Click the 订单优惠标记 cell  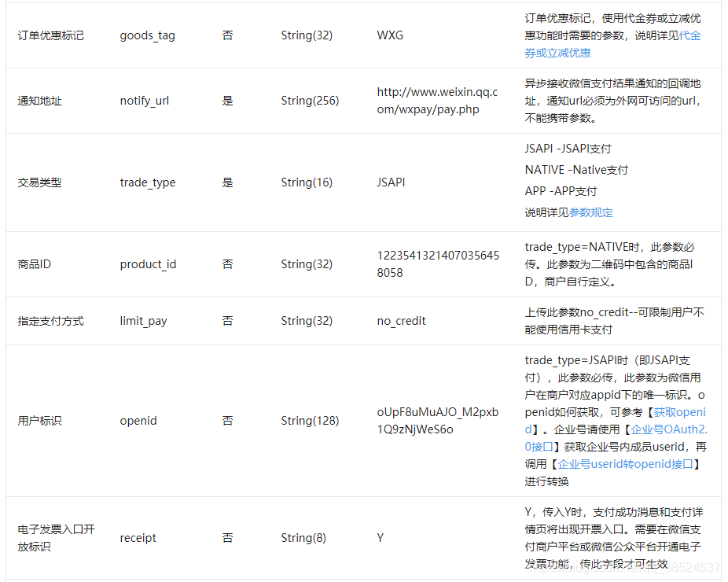coord(50,35)
